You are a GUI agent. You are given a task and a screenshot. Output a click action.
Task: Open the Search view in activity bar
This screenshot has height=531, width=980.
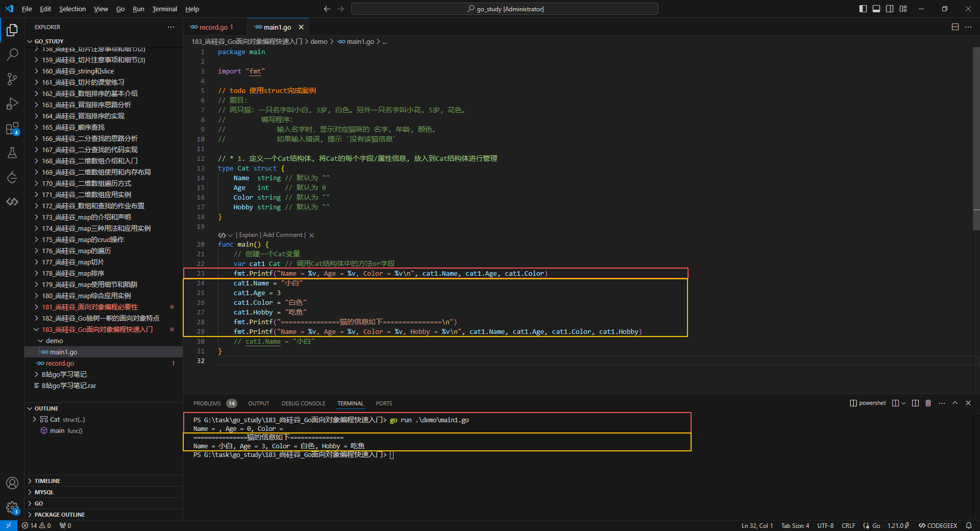(x=12, y=54)
